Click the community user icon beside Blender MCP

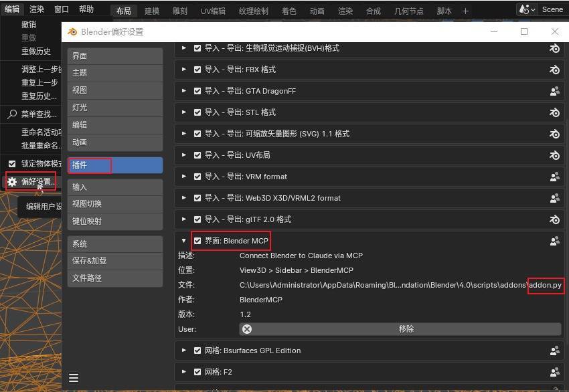pyautogui.click(x=554, y=241)
